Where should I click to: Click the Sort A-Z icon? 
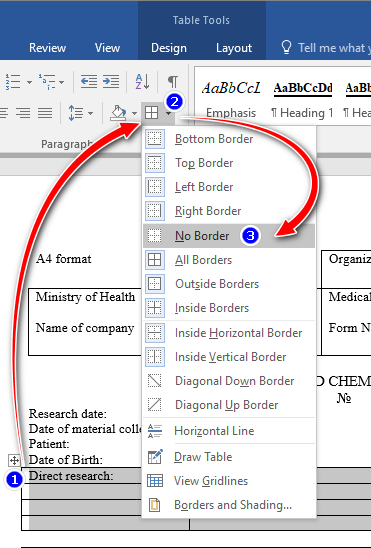143,82
